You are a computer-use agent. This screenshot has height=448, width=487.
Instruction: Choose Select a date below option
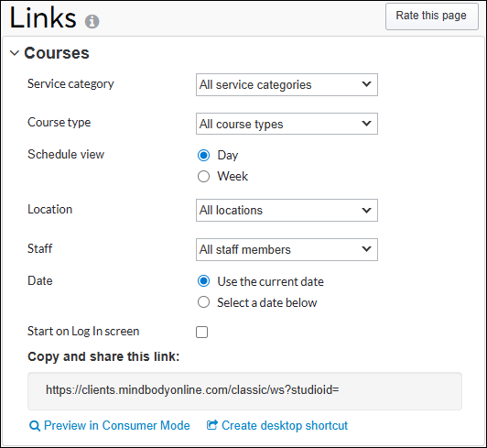203,302
